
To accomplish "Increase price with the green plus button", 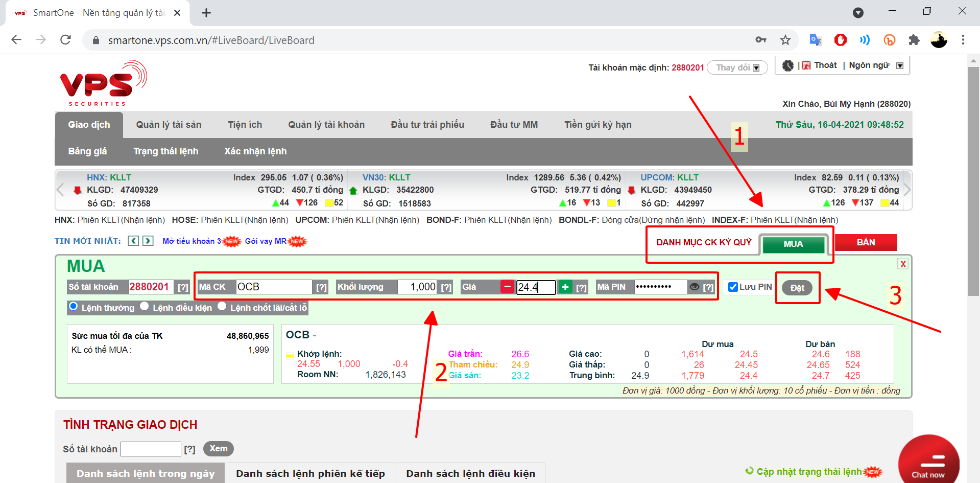I will click(x=565, y=287).
